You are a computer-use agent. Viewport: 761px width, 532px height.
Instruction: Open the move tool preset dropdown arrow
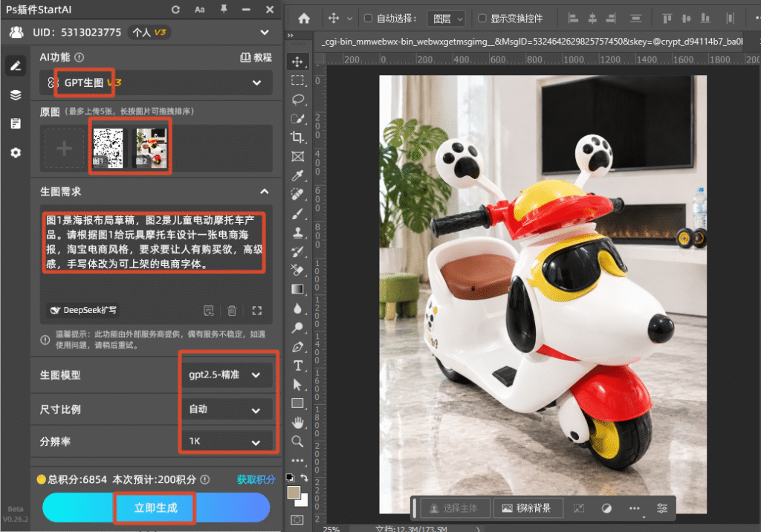point(349,19)
